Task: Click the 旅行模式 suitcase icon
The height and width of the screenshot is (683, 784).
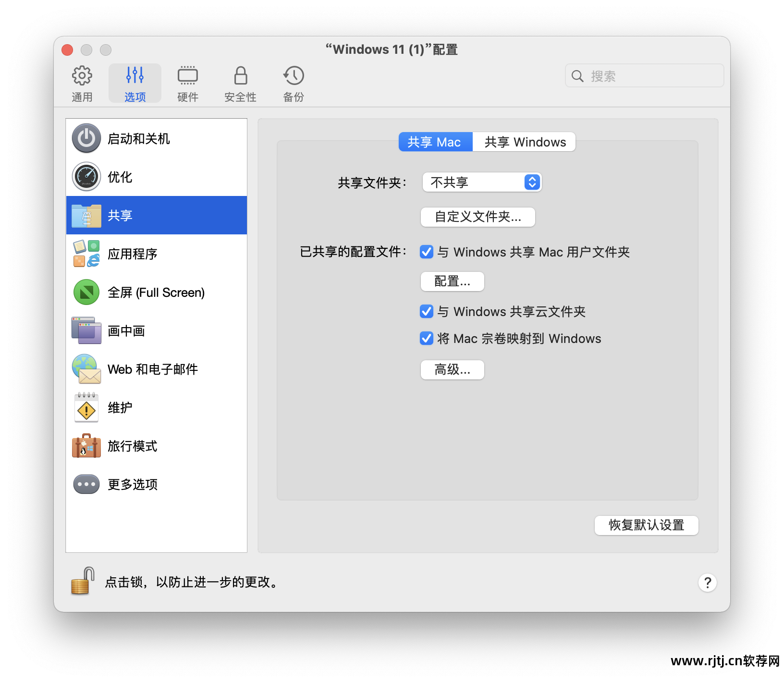Action: 86,446
